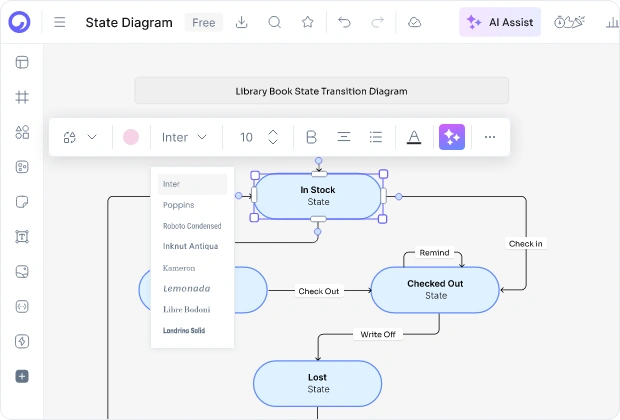Open AI Assist panel

(500, 22)
